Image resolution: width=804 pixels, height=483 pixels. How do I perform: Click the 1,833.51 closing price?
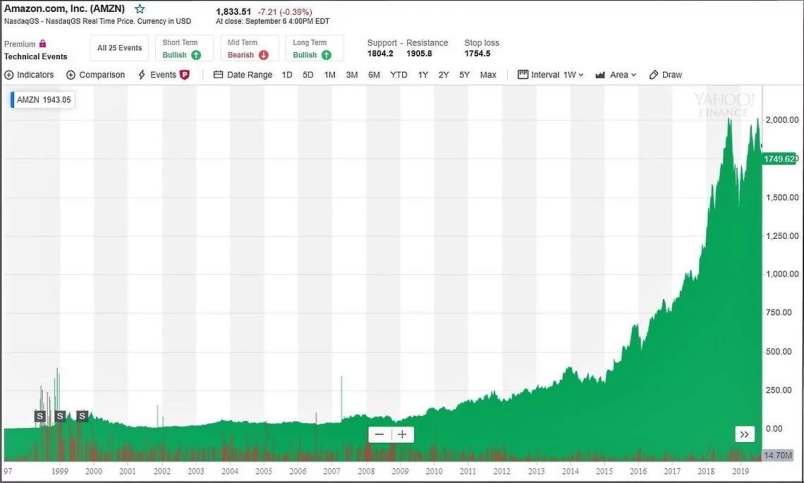pos(233,11)
